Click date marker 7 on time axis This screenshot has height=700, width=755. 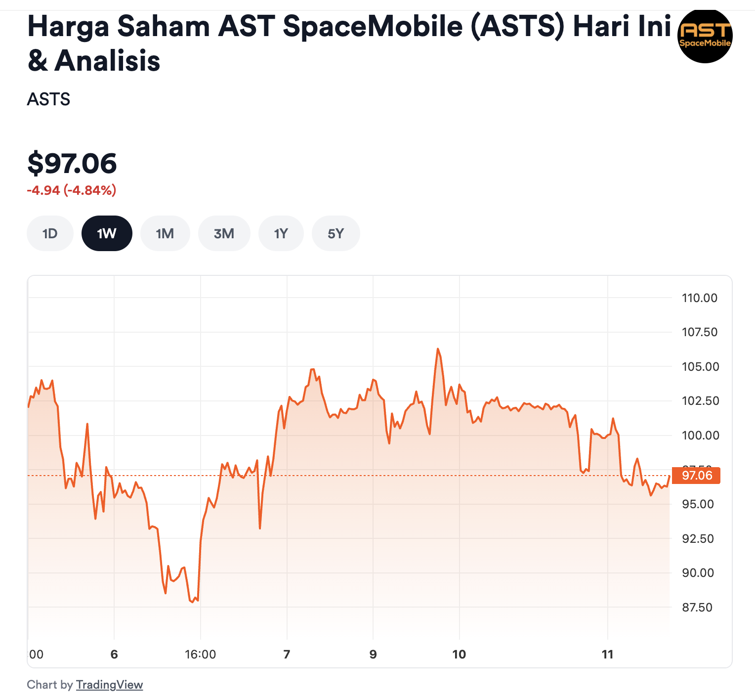pyautogui.click(x=287, y=655)
